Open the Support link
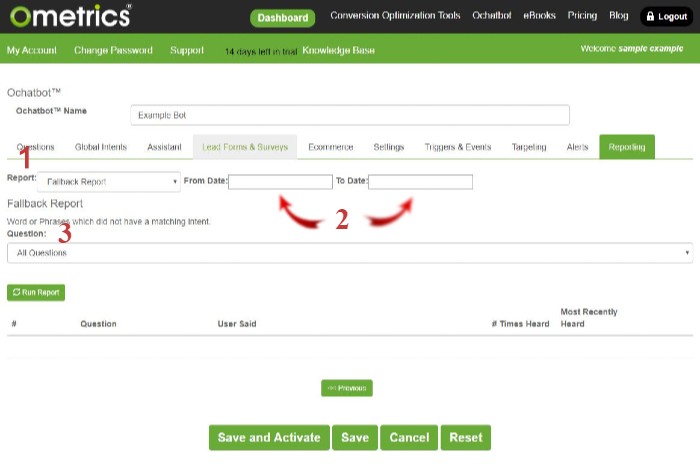700x464 pixels. click(187, 50)
